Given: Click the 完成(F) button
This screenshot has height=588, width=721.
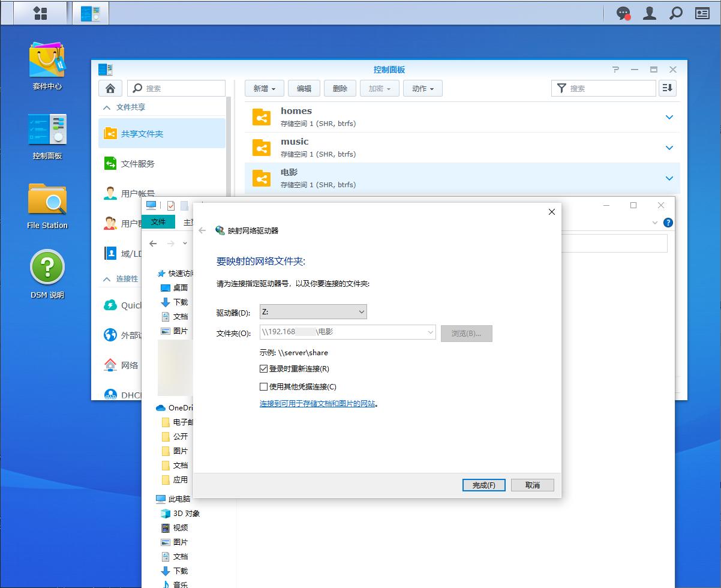Looking at the screenshot, I should coord(483,485).
